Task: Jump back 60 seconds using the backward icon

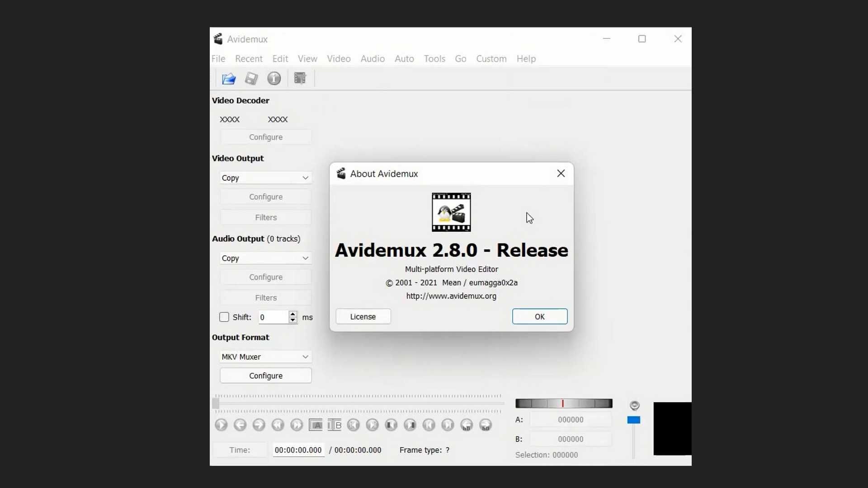Action: [467, 425]
